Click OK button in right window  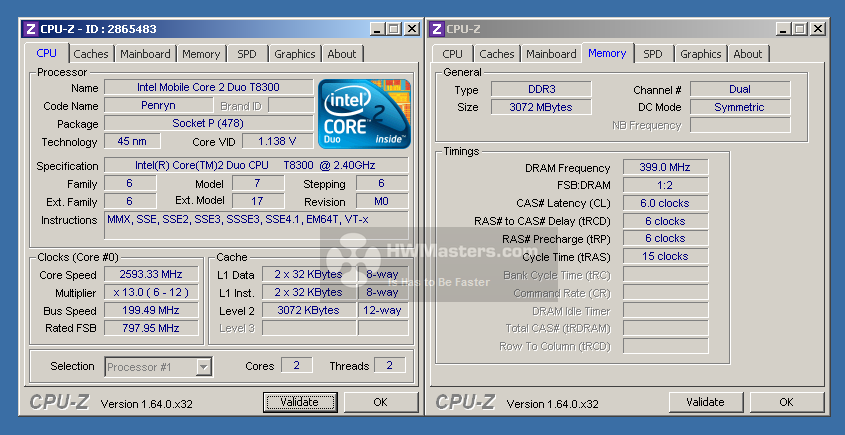(x=786, y=402)
